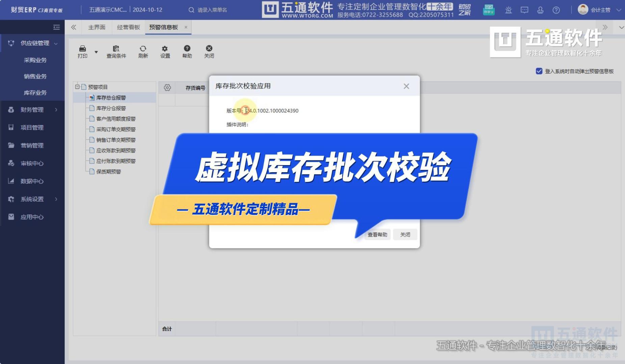Select 销售订单交期预警 tree item

tap(116, 140)
